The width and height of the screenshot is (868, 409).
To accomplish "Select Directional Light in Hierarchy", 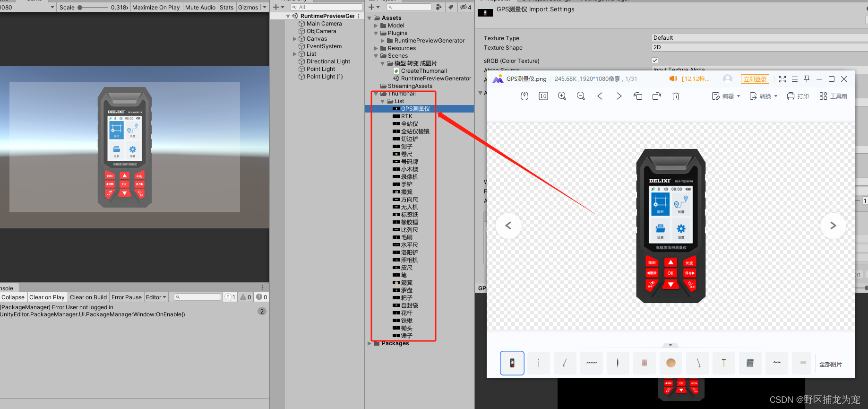I will 328,61.
